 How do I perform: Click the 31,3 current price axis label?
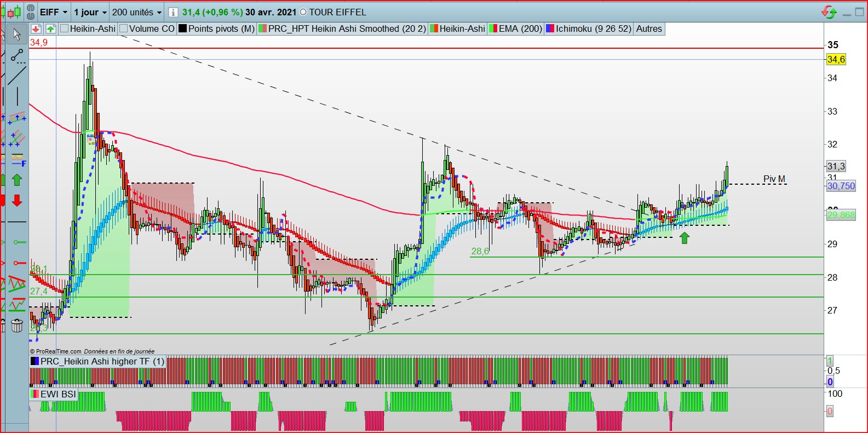pos(836,166)
